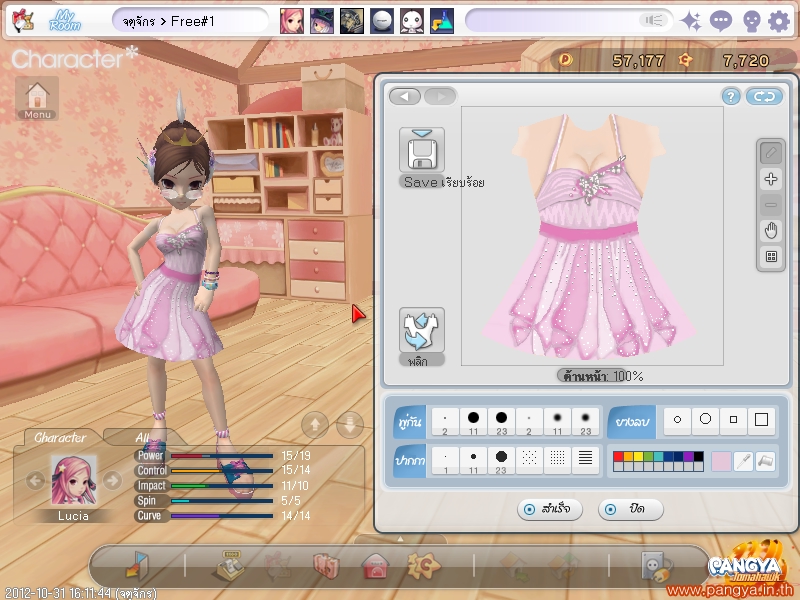This screenshot has width=800, height=600.
Task: Click exit door icon in bottom bar
Action: 137,566
